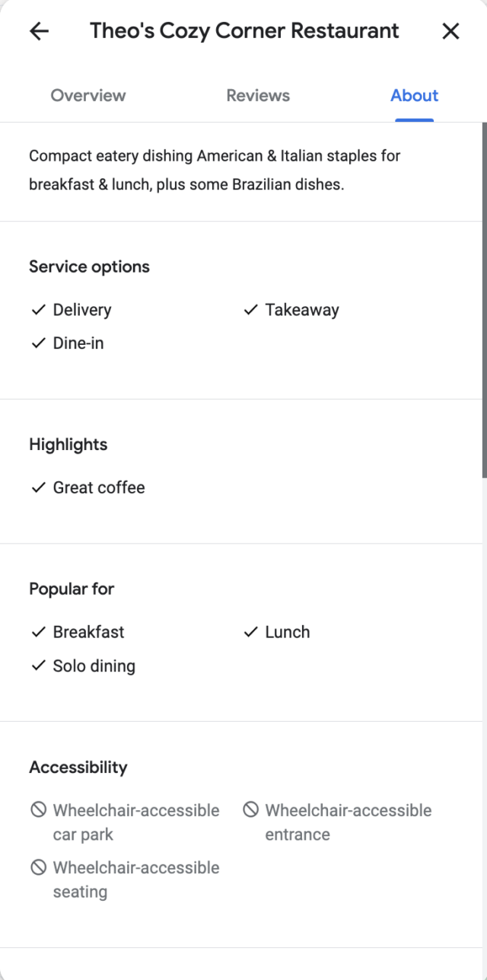Image resolution: width=487 pixels, height=980 pixels.
Task: Click the back arrow icon
Action: click(38, 30)
